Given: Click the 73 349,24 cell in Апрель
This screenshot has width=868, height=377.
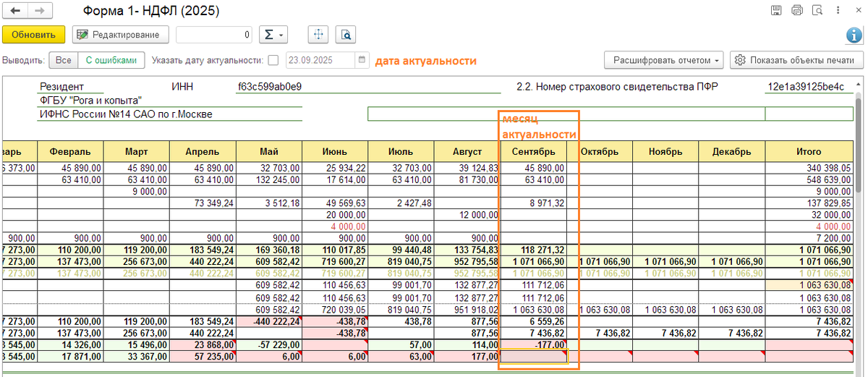Looking at the screenshot, I should coord(203,203).
